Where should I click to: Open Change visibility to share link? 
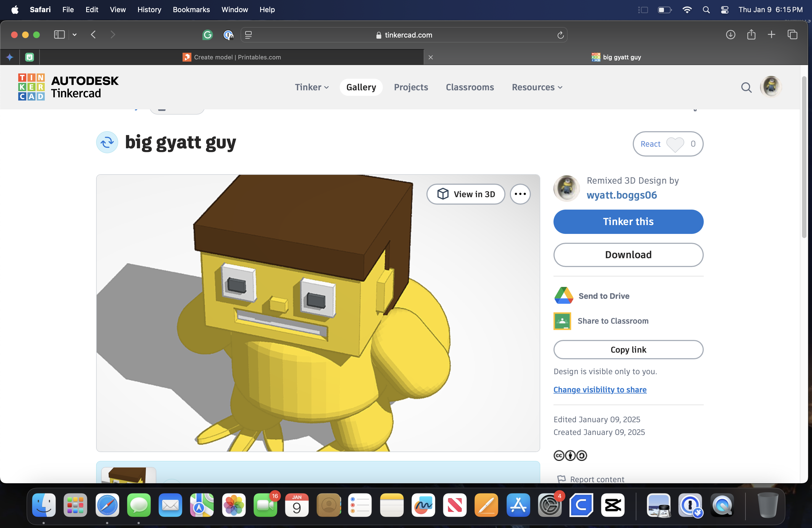600,390
